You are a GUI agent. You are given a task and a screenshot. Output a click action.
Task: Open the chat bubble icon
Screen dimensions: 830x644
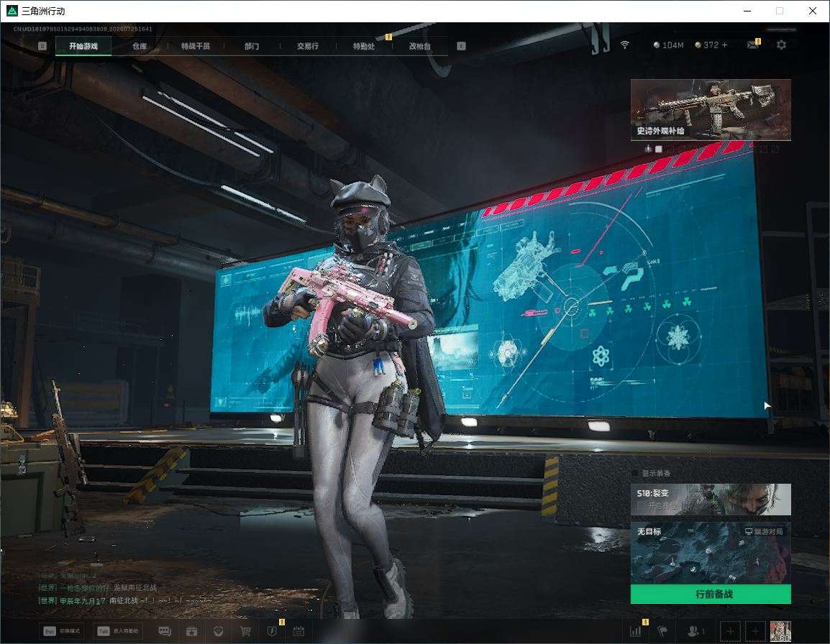pyautogui.click(x=165, y=631)
